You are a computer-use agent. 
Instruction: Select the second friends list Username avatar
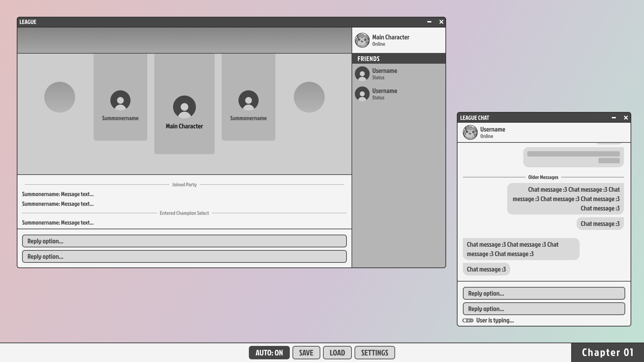pyautogui.click(x=362, y=93)
